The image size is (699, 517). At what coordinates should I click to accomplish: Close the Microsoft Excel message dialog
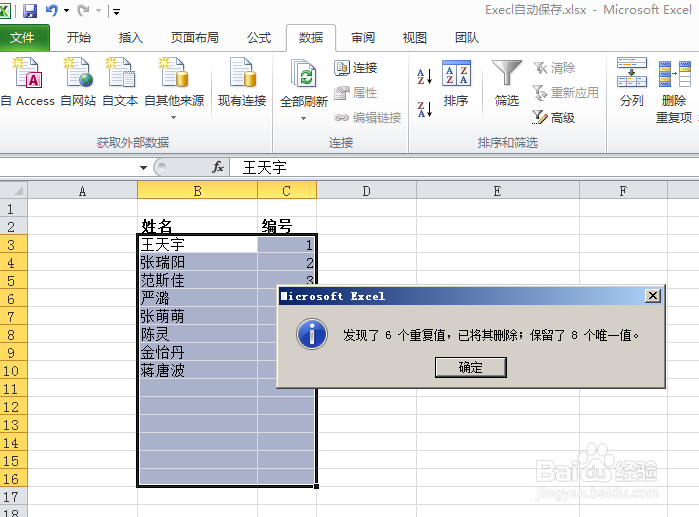tap(653, 295)
